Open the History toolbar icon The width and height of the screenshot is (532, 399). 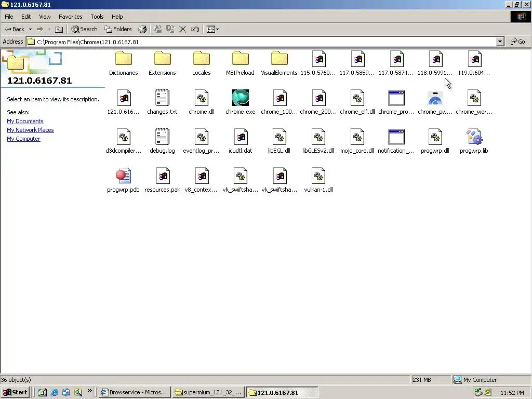142,29
